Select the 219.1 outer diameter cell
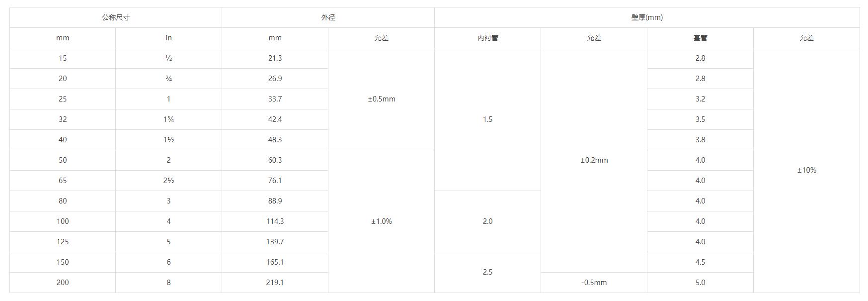Screen dimensions: 868x301 (275, 283)
